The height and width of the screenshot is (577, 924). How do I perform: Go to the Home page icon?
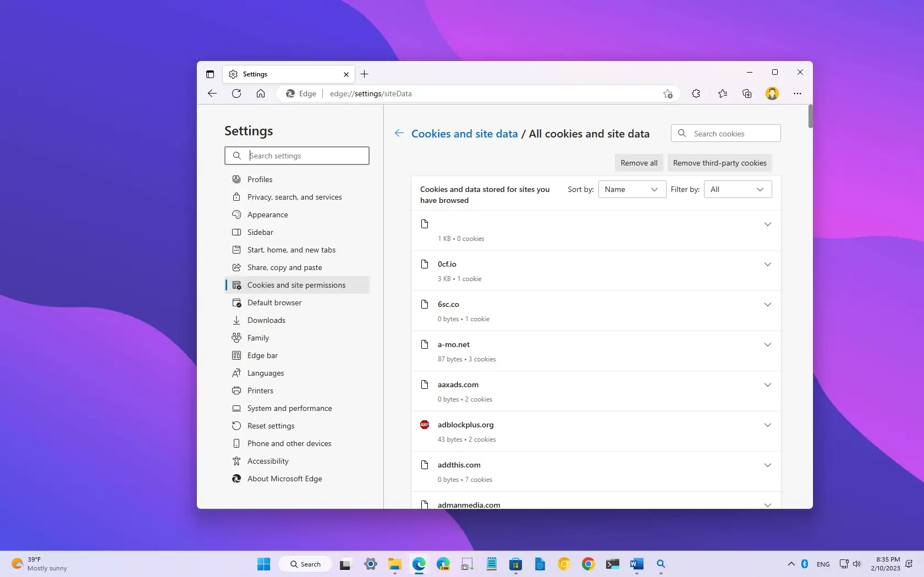[261, 94]
